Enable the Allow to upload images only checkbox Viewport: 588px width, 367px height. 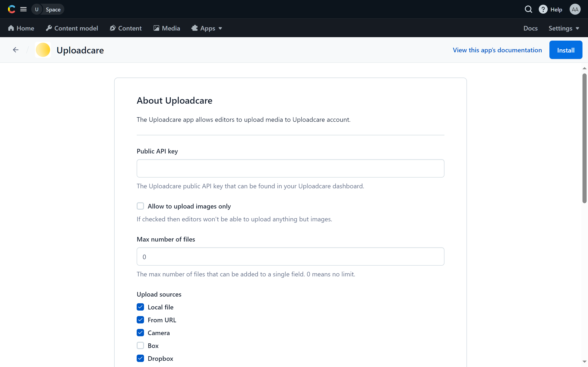[140, 206]
